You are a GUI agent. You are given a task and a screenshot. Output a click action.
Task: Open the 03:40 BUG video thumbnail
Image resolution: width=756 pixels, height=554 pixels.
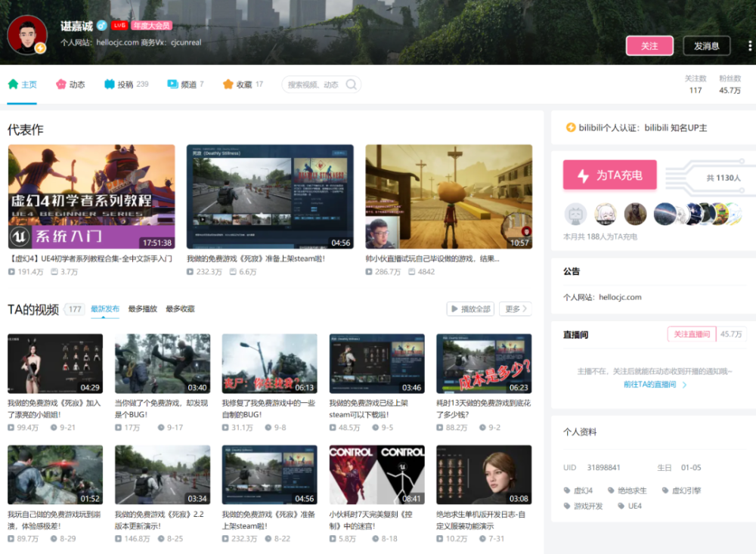point(163,364)
